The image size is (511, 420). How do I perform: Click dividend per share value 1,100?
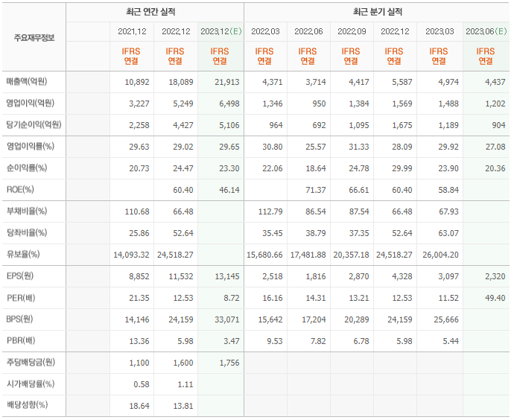pos(139,363)
